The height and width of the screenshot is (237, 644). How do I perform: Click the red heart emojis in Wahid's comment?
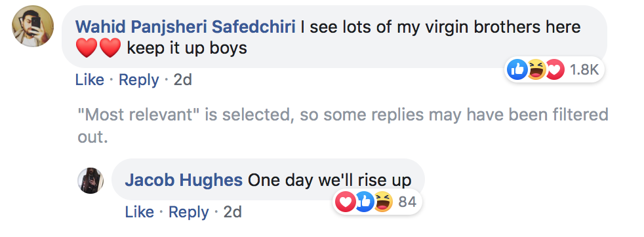98,48
